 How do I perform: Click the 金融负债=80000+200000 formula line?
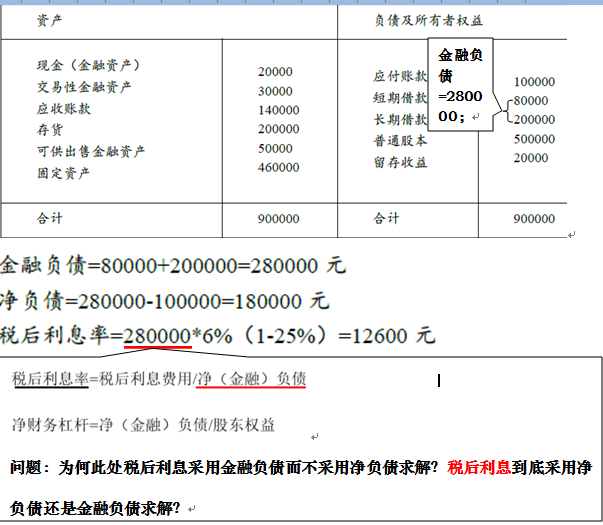click(172, 266)
